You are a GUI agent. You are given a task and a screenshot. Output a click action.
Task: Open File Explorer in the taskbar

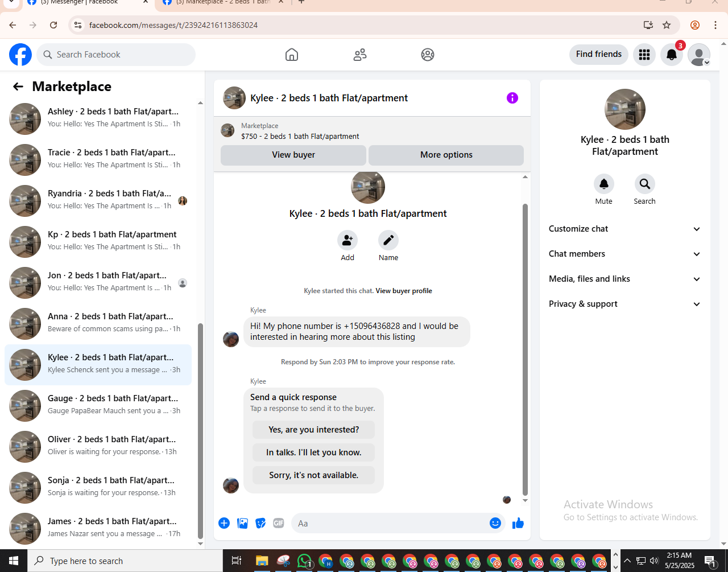(x=262, y=561)
